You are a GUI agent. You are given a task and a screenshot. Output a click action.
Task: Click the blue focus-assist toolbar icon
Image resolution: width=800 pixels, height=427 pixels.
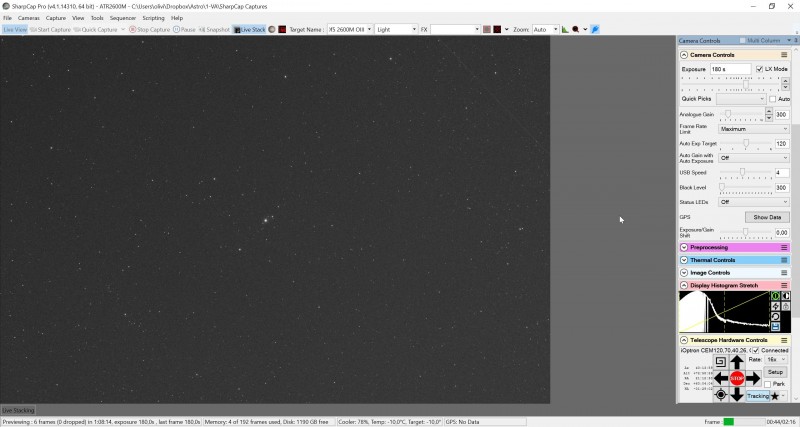(595, 30)
